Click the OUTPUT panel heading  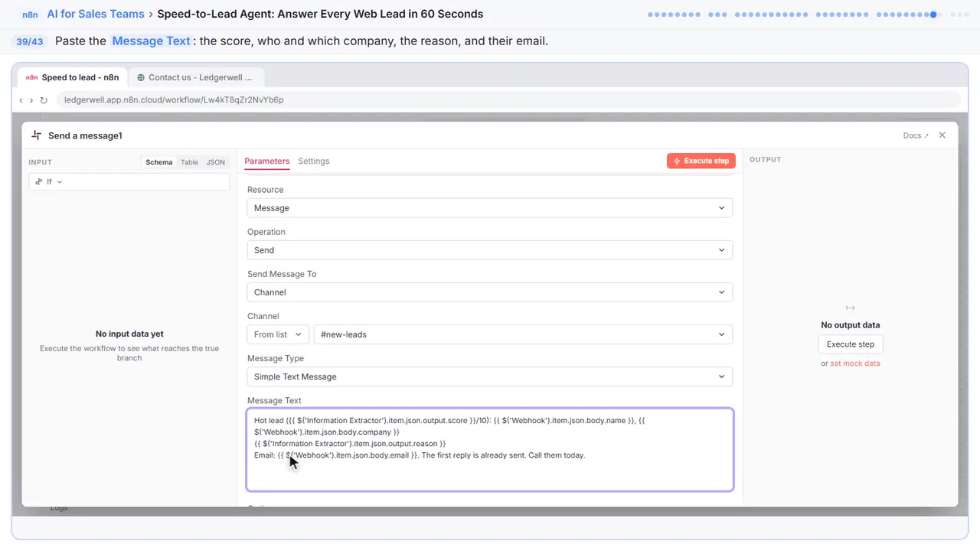coord(766,160)
